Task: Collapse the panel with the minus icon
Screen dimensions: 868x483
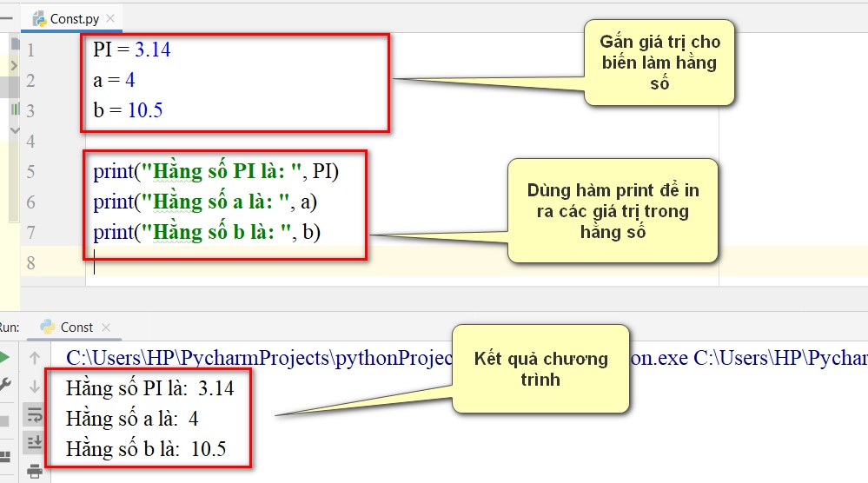Action: [5, 18]
